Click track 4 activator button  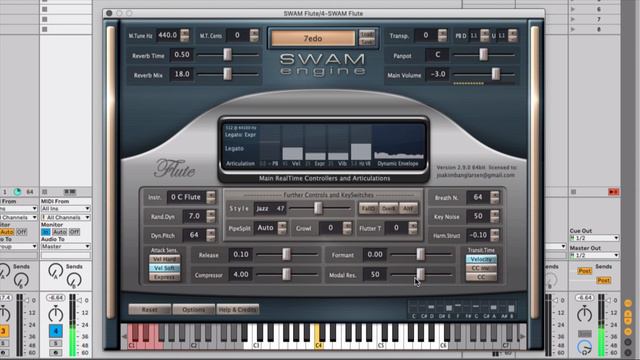click(x=56, y=331)
